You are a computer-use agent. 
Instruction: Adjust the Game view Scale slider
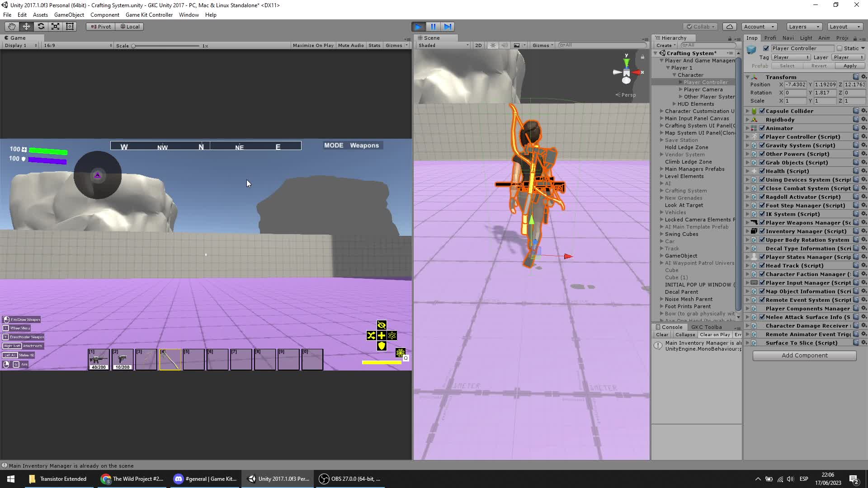(x=134, y=46)
